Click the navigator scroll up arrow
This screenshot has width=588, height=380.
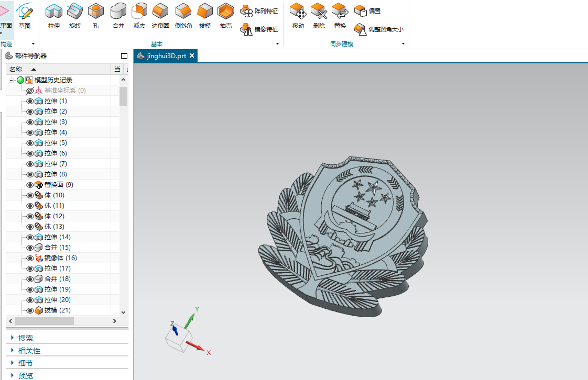pyautogui.click(x=123, y=80)
